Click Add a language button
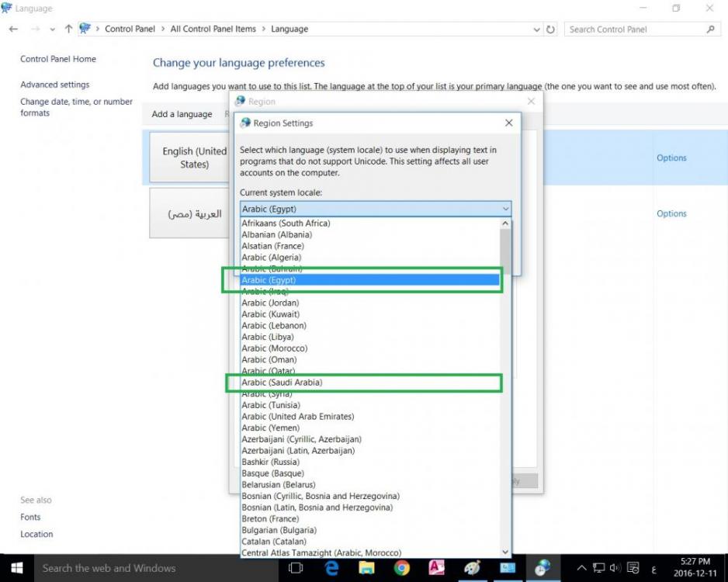Screen dimensions: 728x582 [x=182, y=114]
